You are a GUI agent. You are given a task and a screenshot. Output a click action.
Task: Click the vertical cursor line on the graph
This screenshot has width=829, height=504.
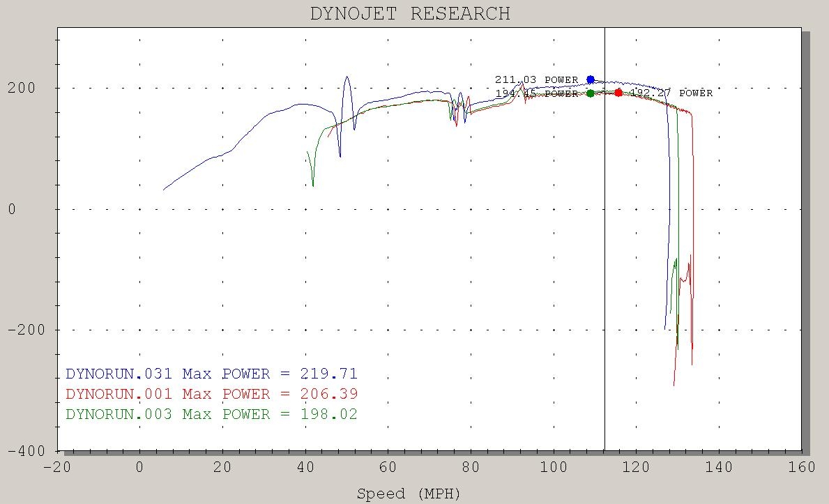click(604, 279)
